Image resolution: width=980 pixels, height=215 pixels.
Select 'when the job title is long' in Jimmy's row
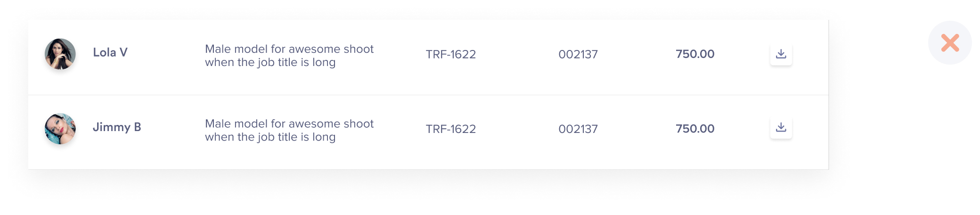coord(270,137)
